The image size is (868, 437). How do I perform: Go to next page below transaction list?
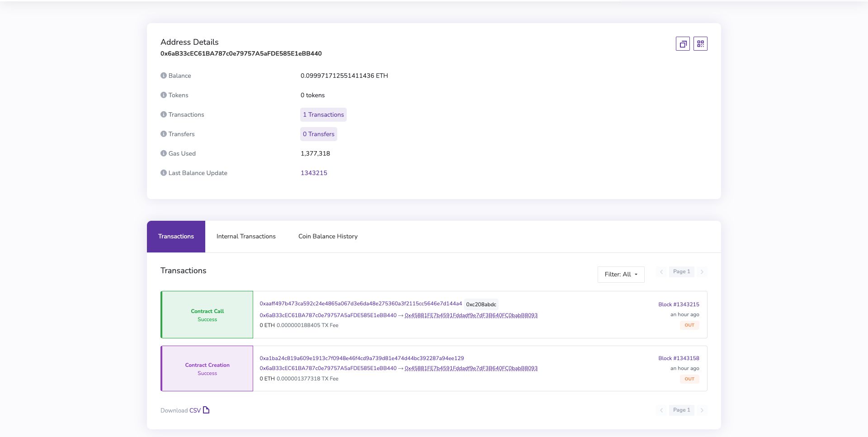(702, 410)
